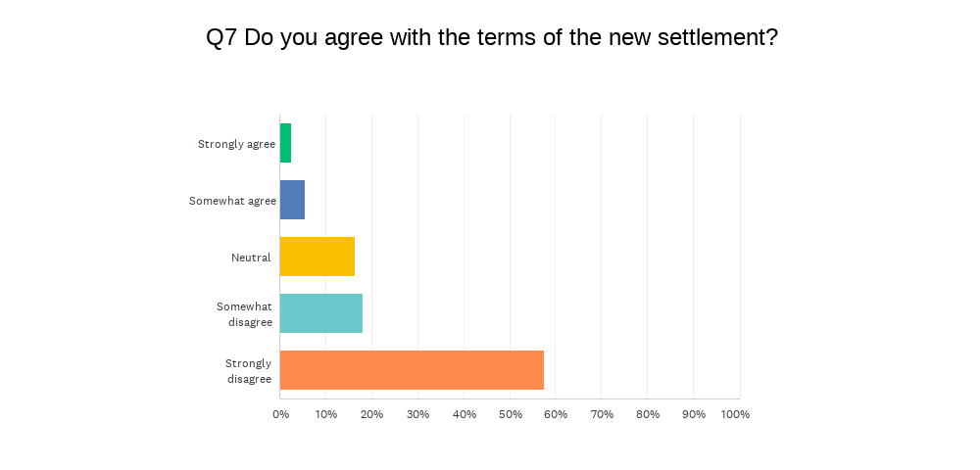Click the Q7 question title text
The image size is (980, 470).
(x=491, y=38)
